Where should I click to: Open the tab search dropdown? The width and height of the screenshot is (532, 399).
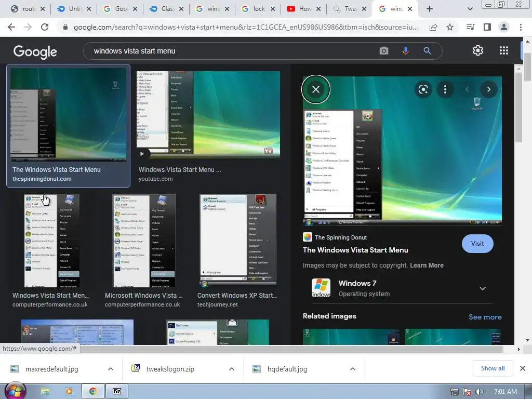pos(470,9)
